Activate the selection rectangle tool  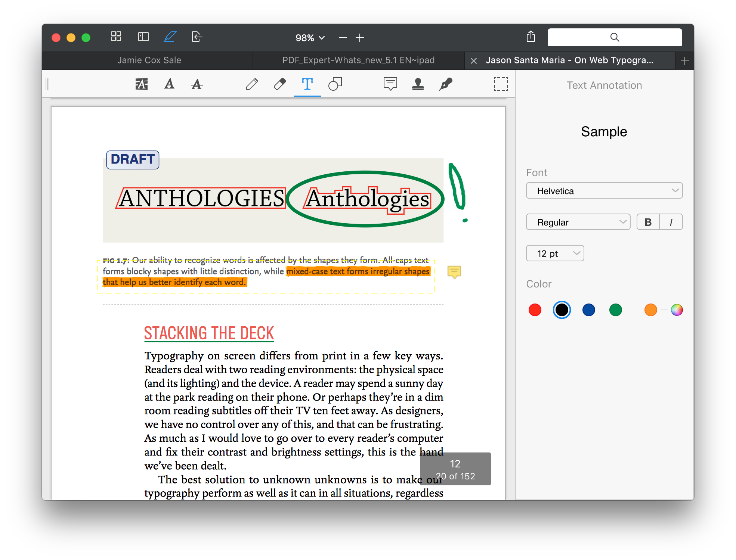tap(501, 84)
